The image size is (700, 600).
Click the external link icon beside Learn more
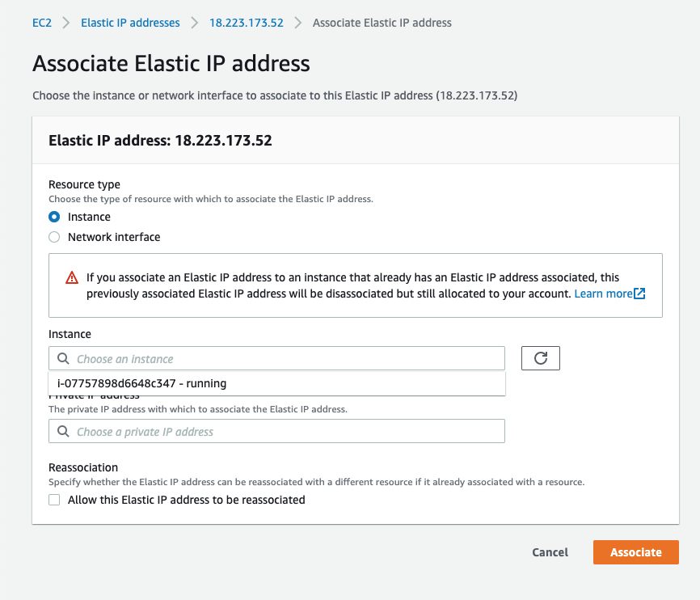639,294
